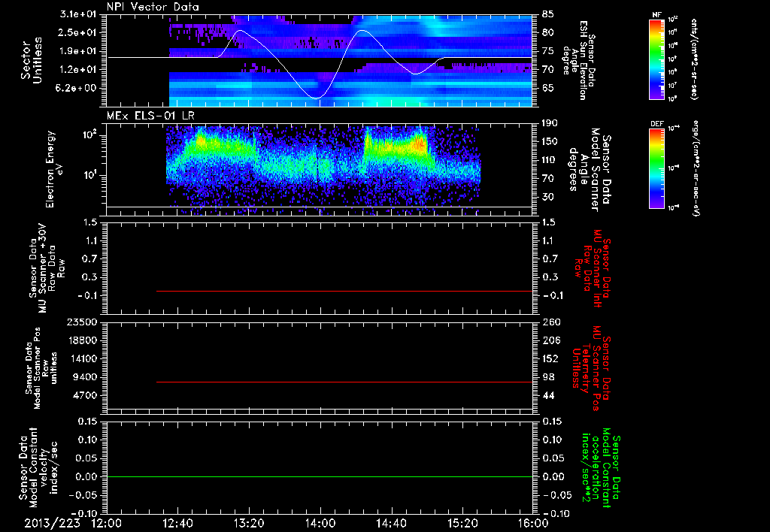Screen dimensions: 770x532
Task: Select the "MEx ELS-01 LR" panel title
Action: click(x=150, y=116)
